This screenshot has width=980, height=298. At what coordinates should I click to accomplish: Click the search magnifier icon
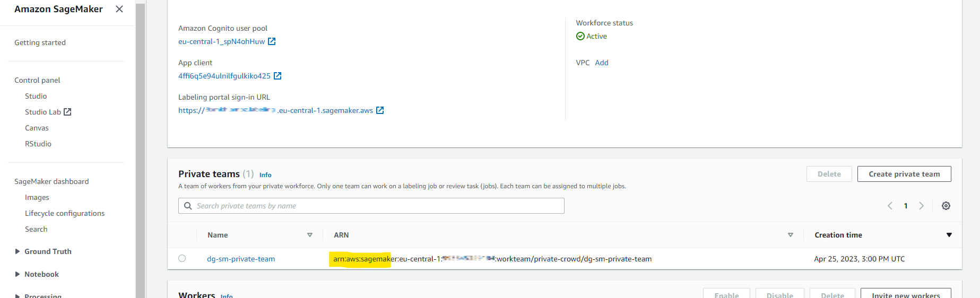(188, 206)
